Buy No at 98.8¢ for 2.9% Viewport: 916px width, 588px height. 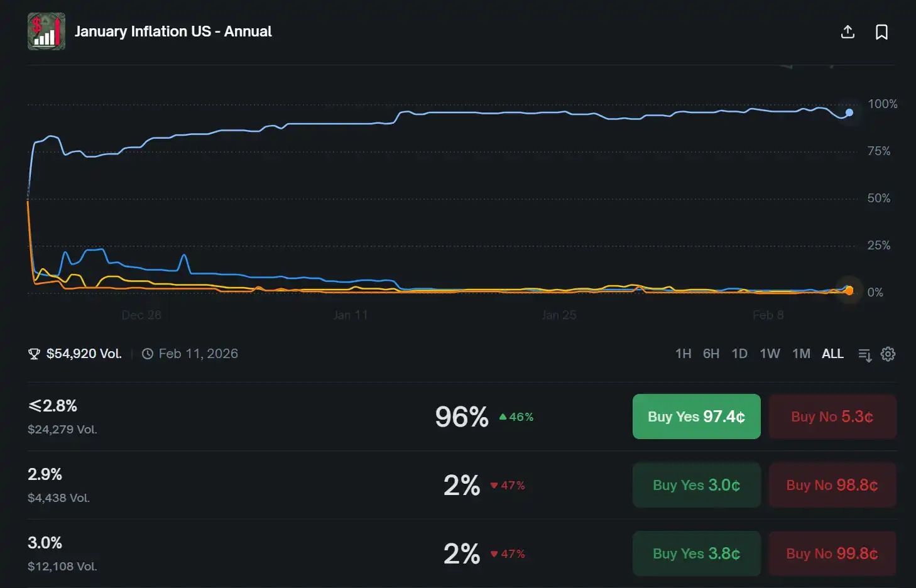832,485
